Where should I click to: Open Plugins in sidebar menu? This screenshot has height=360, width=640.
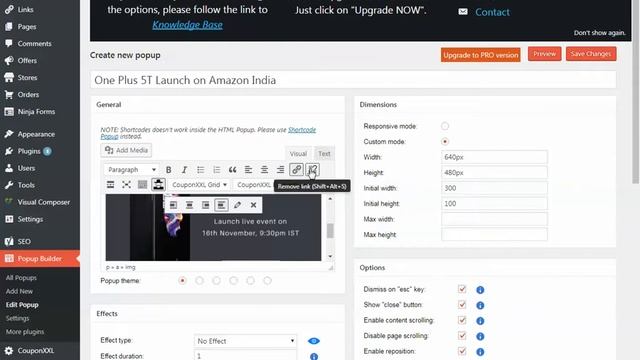(29, 151)
